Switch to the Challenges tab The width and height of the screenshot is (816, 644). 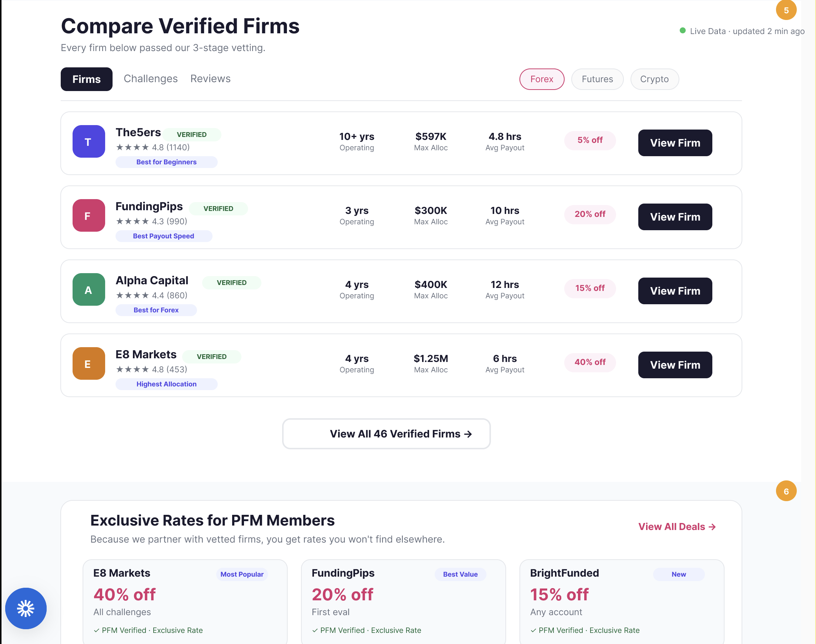click(151, 79)
